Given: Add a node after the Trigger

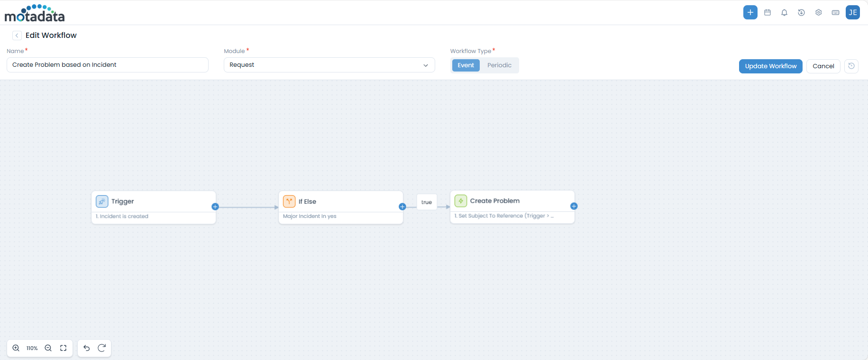Looking at the screenshot, I should point(215,207).
